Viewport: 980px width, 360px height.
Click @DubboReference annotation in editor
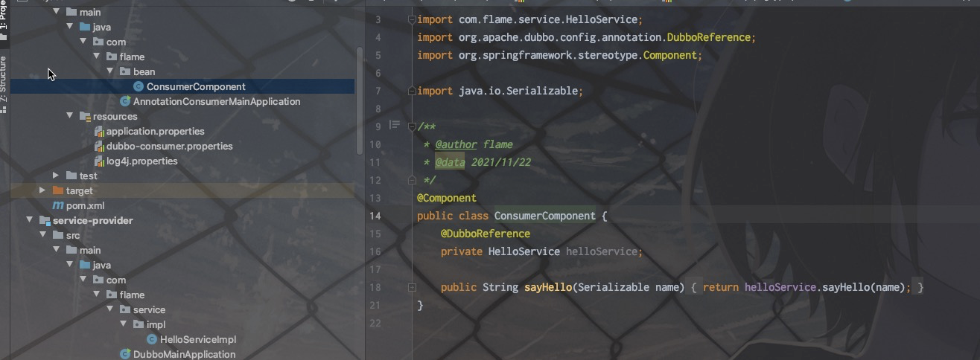pyautogui.click(x=486, y=234)
